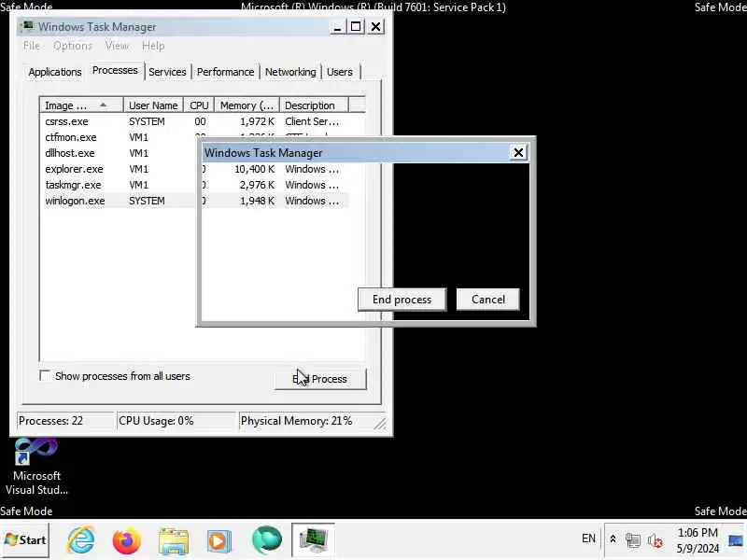The image size is (747, 560).
Task: Sort by Description column header
Action: click(x=315, y=105)
